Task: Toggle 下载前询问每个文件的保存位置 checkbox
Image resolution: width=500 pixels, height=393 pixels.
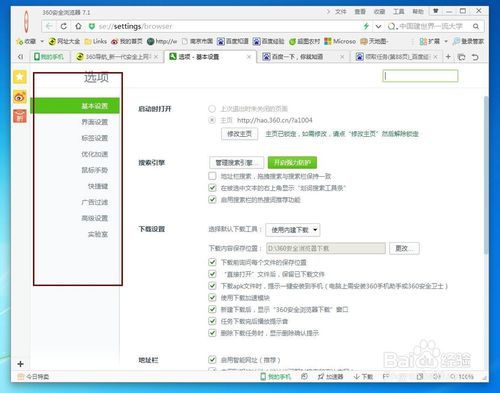Action: [x=212, y=262]
